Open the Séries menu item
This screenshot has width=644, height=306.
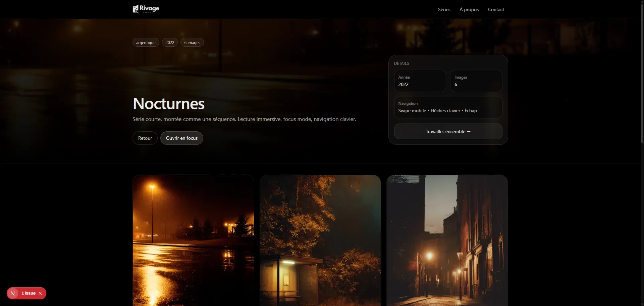(444, 9)
